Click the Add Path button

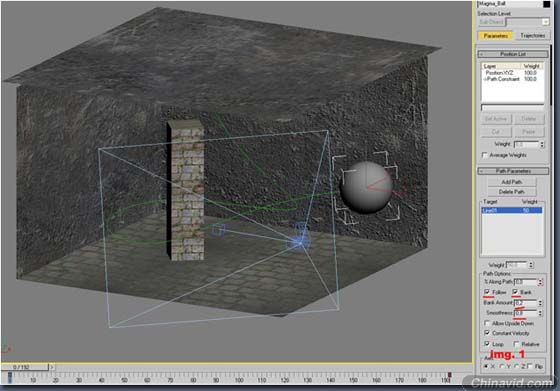pyautogui.click(x=512, y=182)
